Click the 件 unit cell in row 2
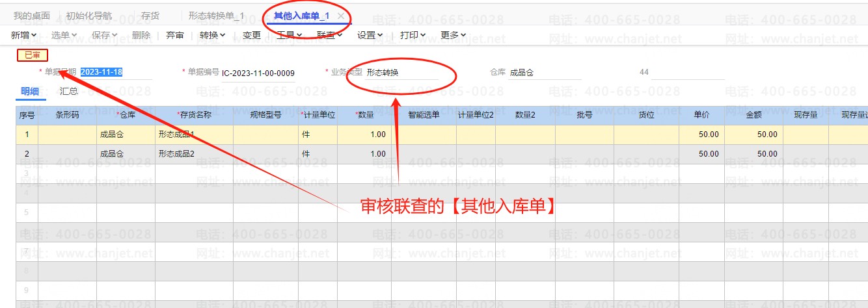This screenshot has width=868, height=308. point(318,154)
